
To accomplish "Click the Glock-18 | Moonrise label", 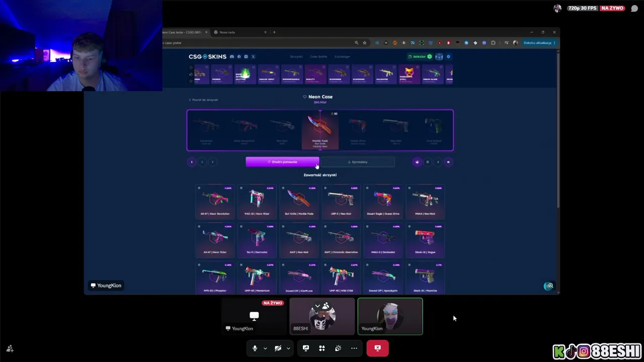I will click(425, 291).
